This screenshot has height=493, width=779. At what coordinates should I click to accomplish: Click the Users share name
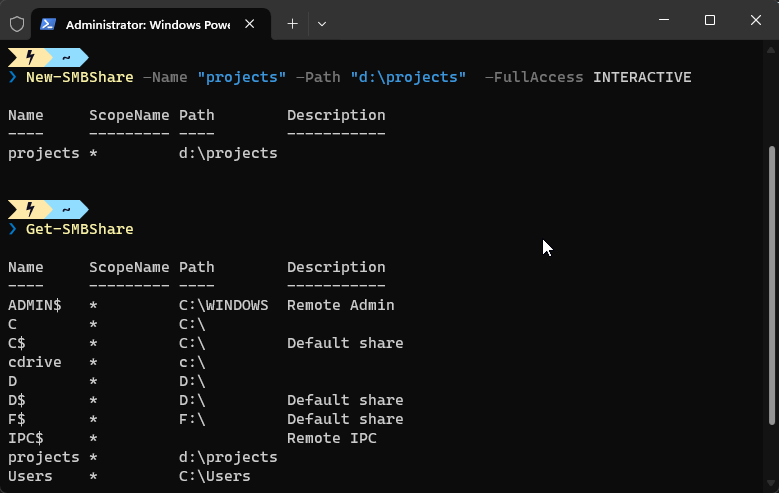tap(30, 476)
